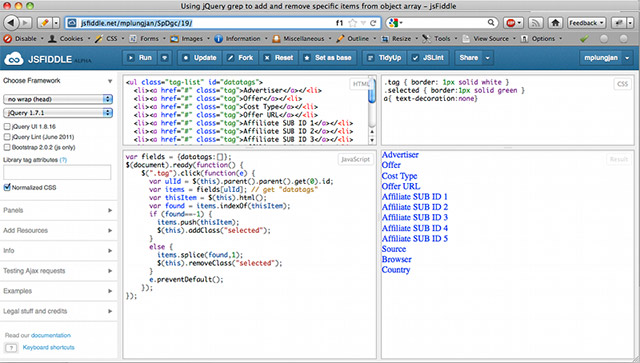Click the green checkmark validation icon

[584, 38]
